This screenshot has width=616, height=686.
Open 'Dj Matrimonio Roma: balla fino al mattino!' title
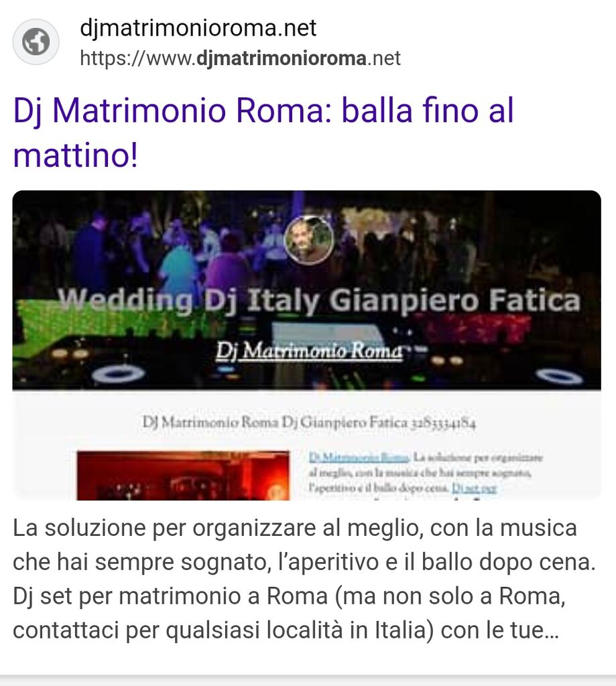(x=263, y=133)
